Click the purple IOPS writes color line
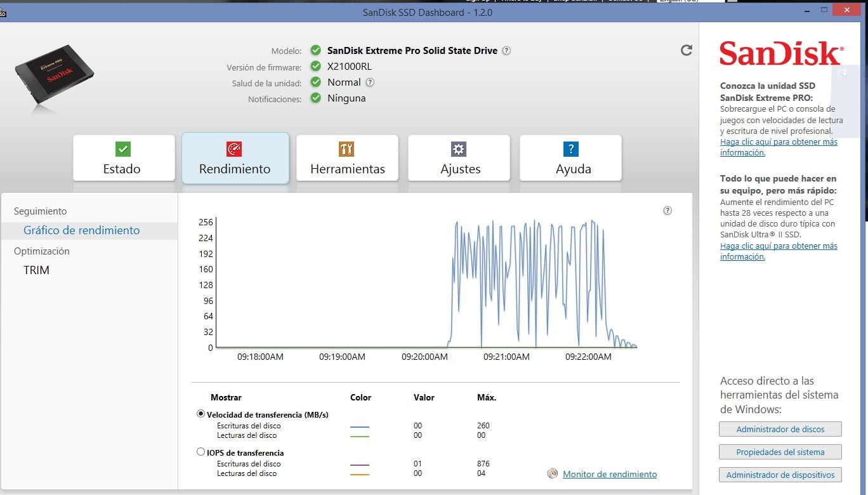 (x=359, y=465)
